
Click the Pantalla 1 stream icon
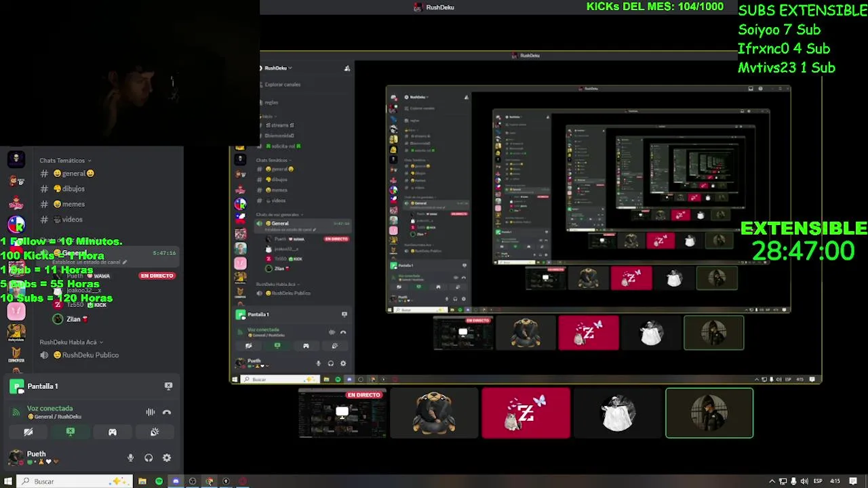16,386
